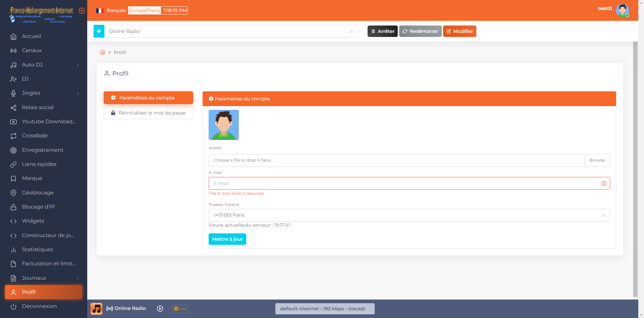Select Réinitialiser le mot de passe tab
The width and height of the screenshot is (644, 318).
(148, 113)
